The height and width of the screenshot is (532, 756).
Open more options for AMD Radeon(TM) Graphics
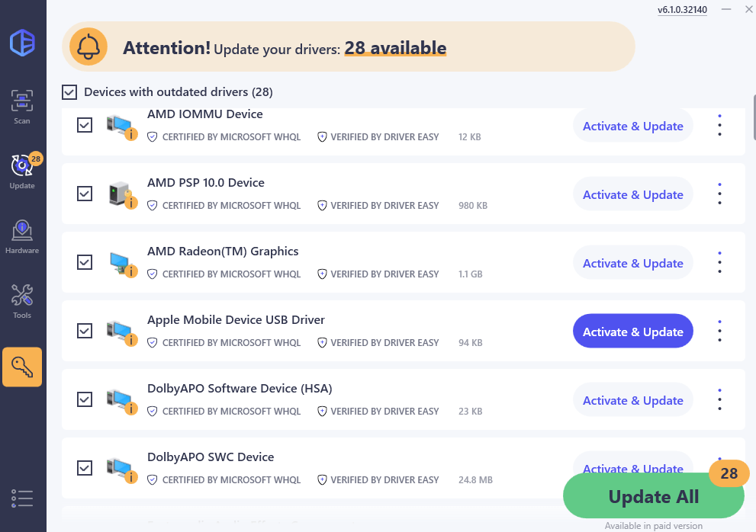tap(719, 263)
